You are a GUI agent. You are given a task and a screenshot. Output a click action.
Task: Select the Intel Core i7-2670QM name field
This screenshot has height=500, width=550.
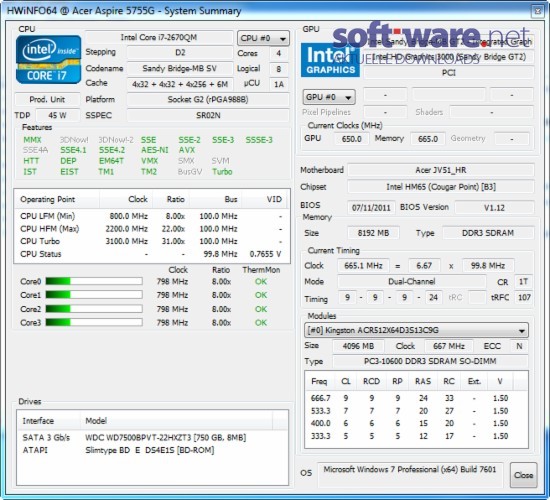pyautogui.click(x=159, y=38)
